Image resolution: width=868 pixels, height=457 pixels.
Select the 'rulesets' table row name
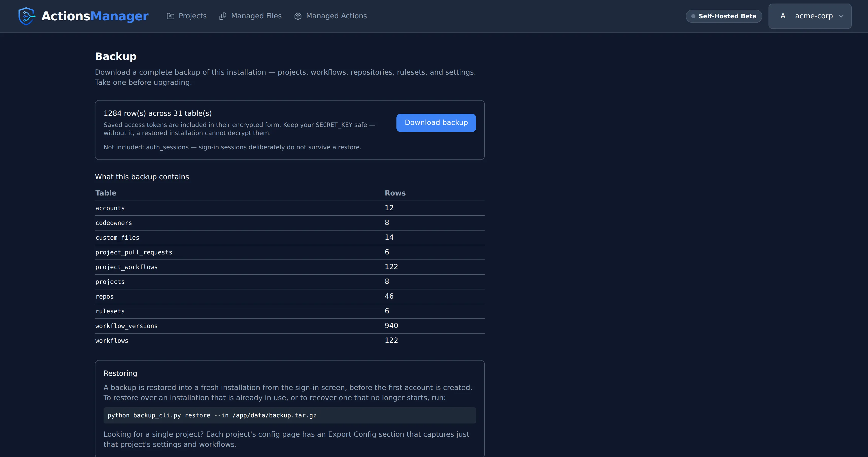click(x=110, y=312)
